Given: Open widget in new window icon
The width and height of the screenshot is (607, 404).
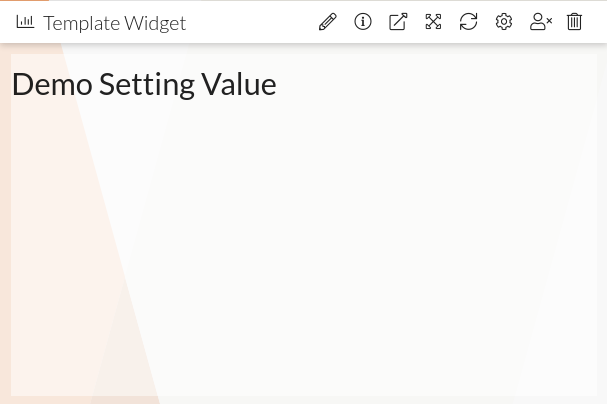Looking at the screenshot, I should [x=398, y=22].
